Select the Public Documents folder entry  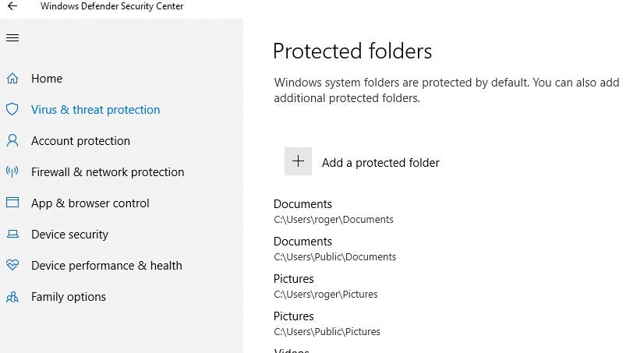(x=334, y=249)
